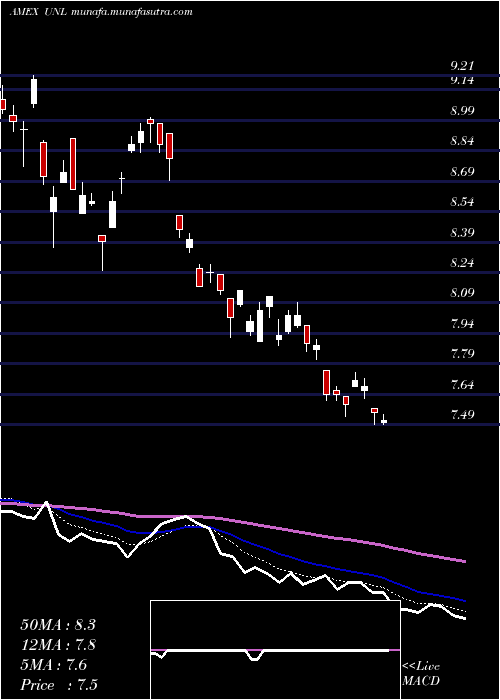Select the 8.09 price level label

click(x=462, y=293)
